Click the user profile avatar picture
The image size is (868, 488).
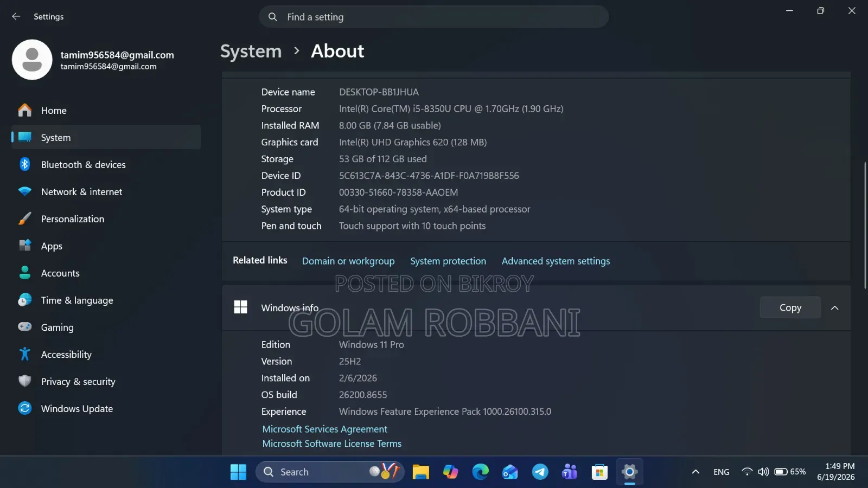point(32,60)
